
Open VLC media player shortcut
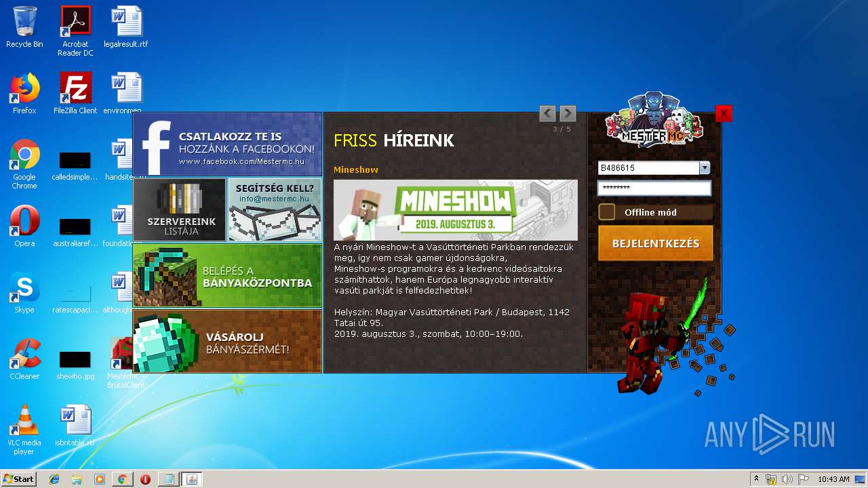pyautogui.click(x=24, y=430)
